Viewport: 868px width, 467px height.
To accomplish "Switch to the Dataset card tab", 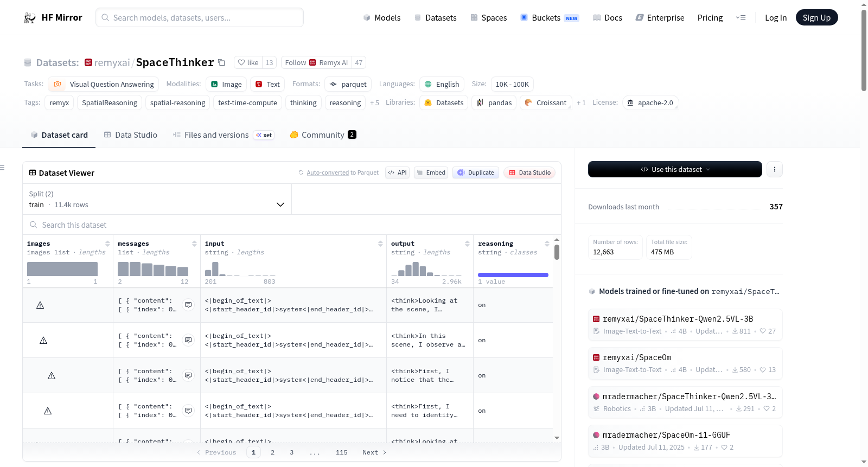I will (59, 135).
